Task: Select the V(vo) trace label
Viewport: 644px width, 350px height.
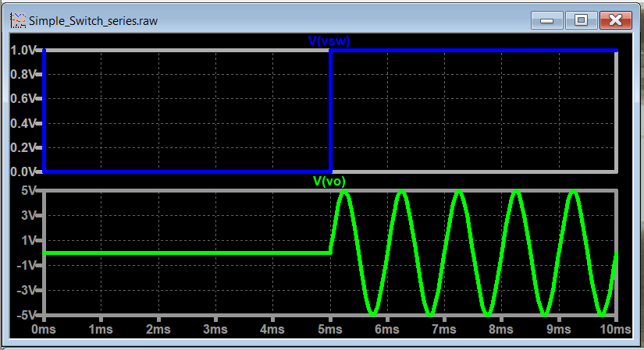Action: pyautogui.click(x=329, y=182)
